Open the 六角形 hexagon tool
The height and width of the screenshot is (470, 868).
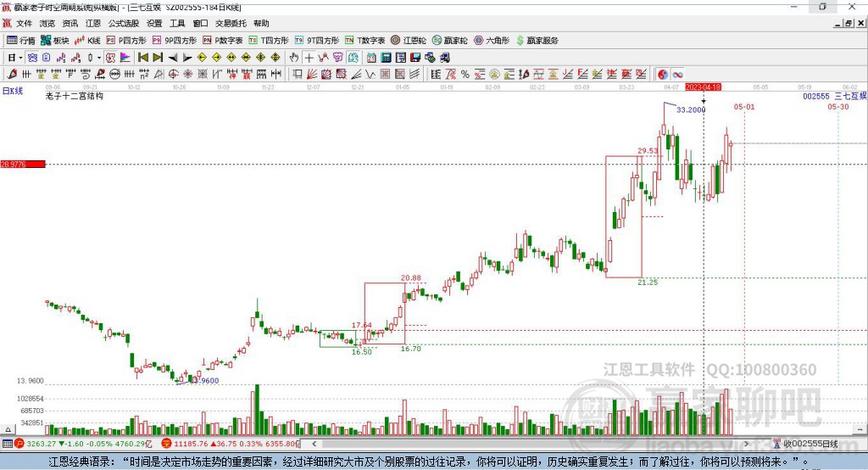pyautogui.click(x=492, y=41)
